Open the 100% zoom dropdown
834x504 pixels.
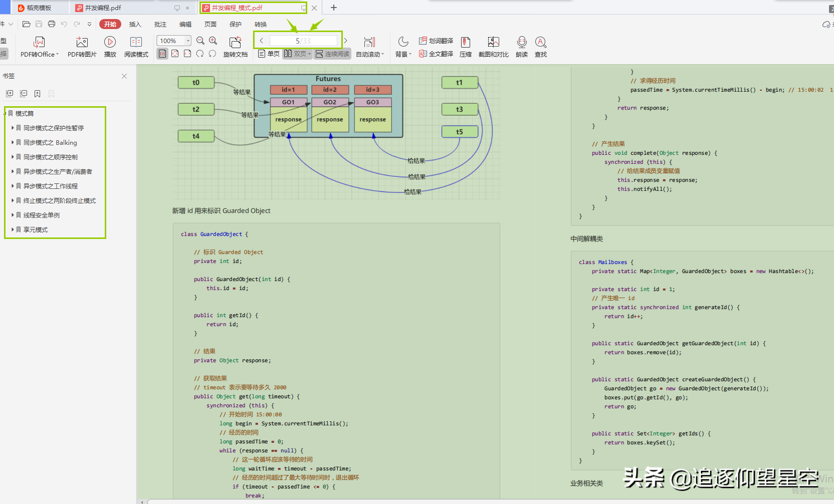click(x=188, y=41)
